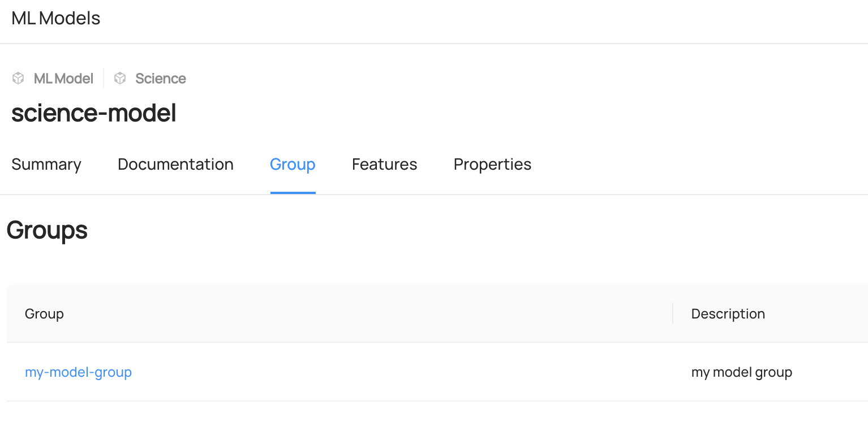
Task: Open the ML Model breadcrumb label
Action: [x=63, y=79]
